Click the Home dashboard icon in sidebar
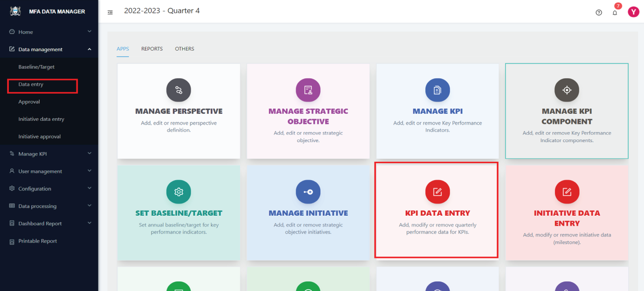Image resolution: width=644 pixels, height=291 pixels. 12,32
